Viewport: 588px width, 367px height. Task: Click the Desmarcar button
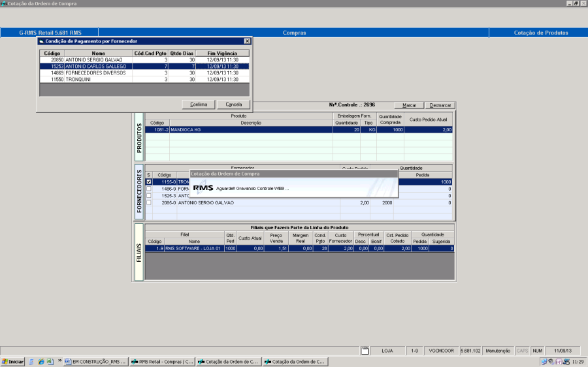[x=440, y=105]
